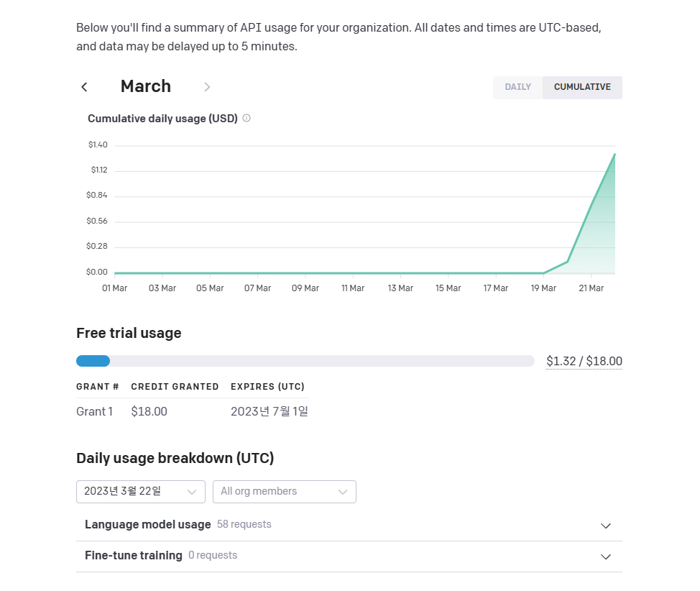Click the 19 Mar label on chart axis
Viewport: 700px width, 591px height.
[x=543, y=288]
